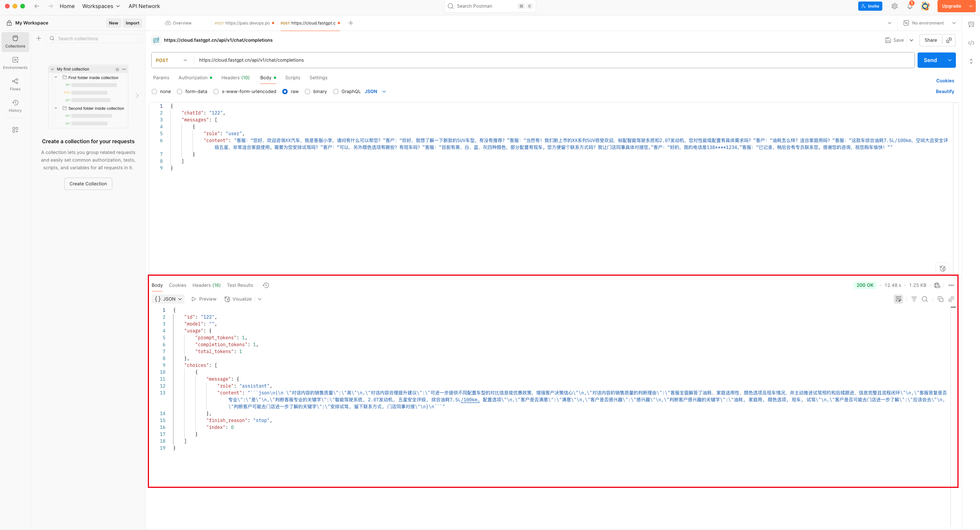
Task: Collapse the Second folder inside collection
Action: pyautogui.click(x=56, y=108)
